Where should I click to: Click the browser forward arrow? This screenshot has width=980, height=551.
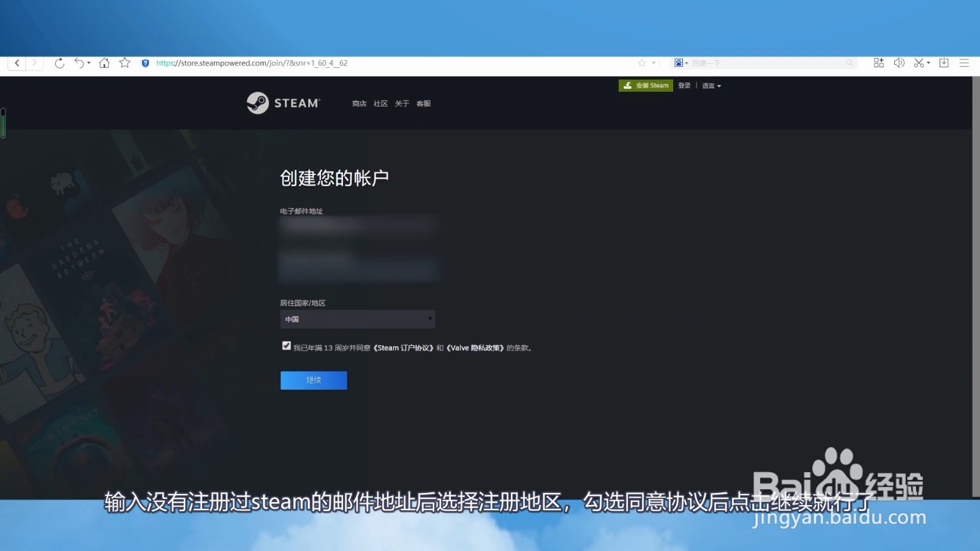tap(34, 63)
